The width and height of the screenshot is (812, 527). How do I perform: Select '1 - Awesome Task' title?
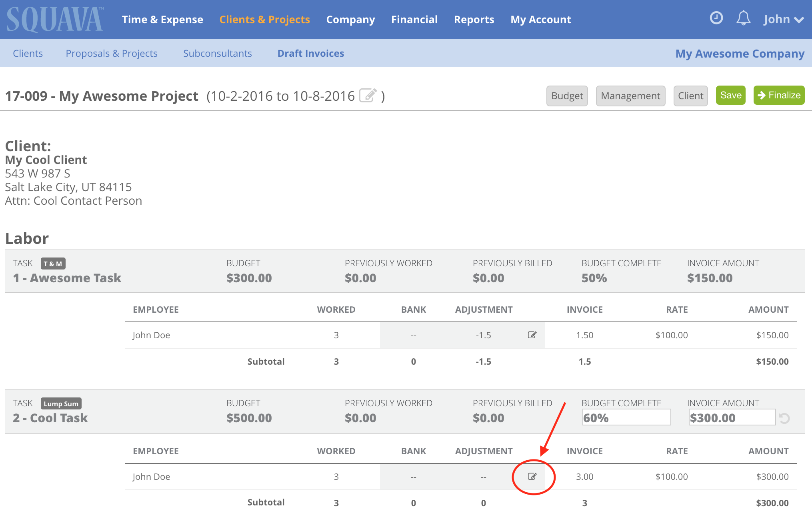coord(67,278)
